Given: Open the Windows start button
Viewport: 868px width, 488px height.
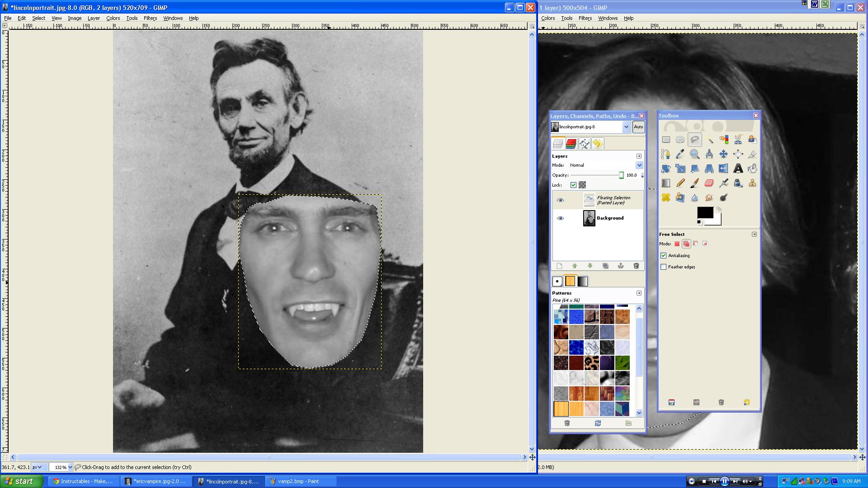Looking at the screenshot, I should point(21,481).
